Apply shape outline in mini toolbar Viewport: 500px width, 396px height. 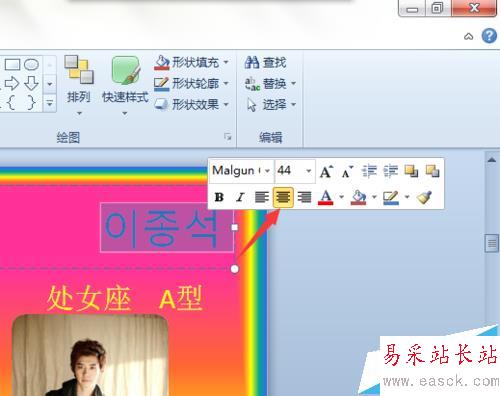391,197
